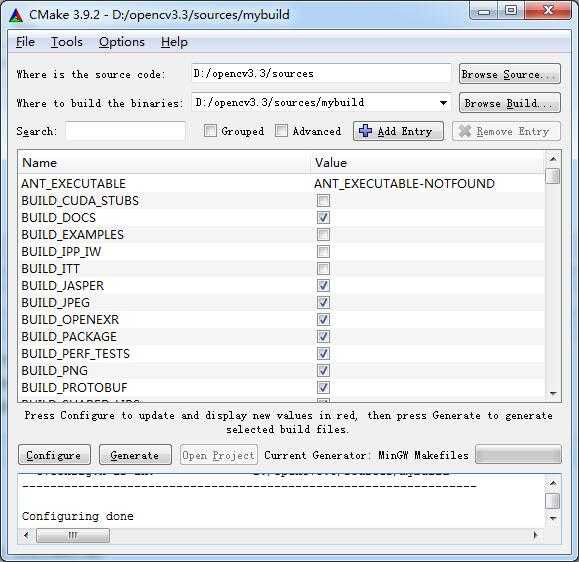This screenshot has height=562, width=579.
Task: Click the Configure button
Action: [54, 455]
